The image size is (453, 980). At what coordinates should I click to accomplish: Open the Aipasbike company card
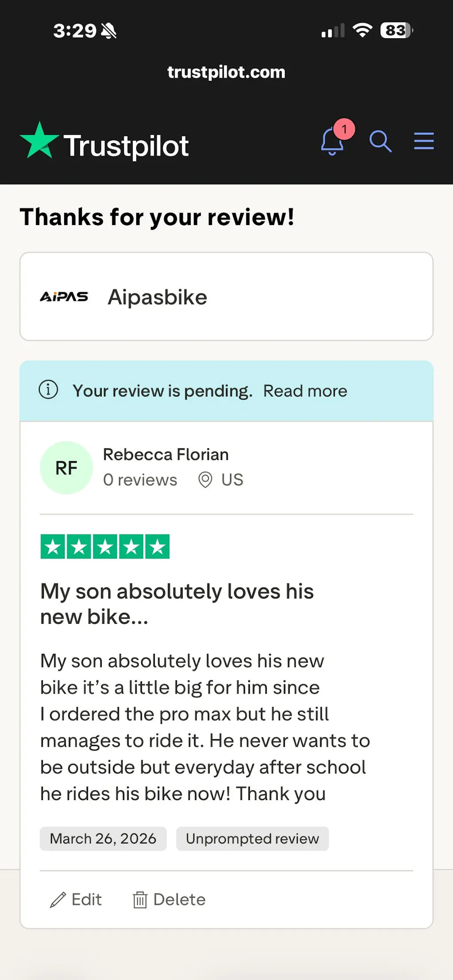[226, 297]
